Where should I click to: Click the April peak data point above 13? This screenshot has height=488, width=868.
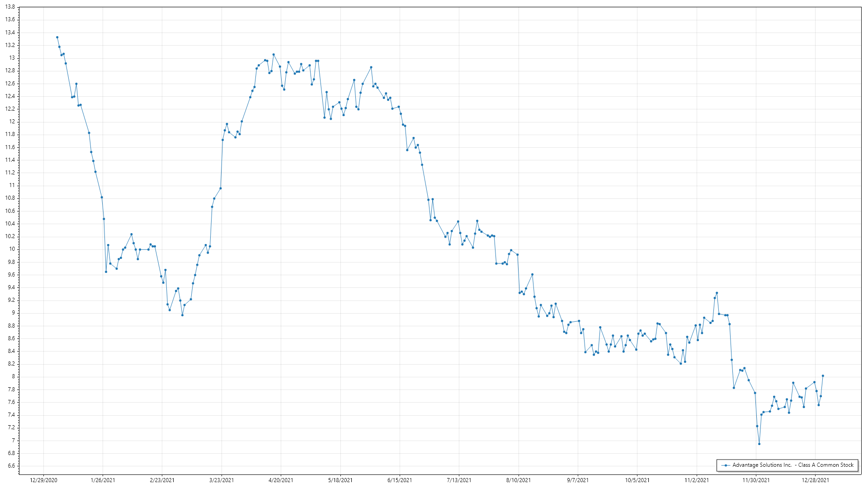[x=274, y=55]
